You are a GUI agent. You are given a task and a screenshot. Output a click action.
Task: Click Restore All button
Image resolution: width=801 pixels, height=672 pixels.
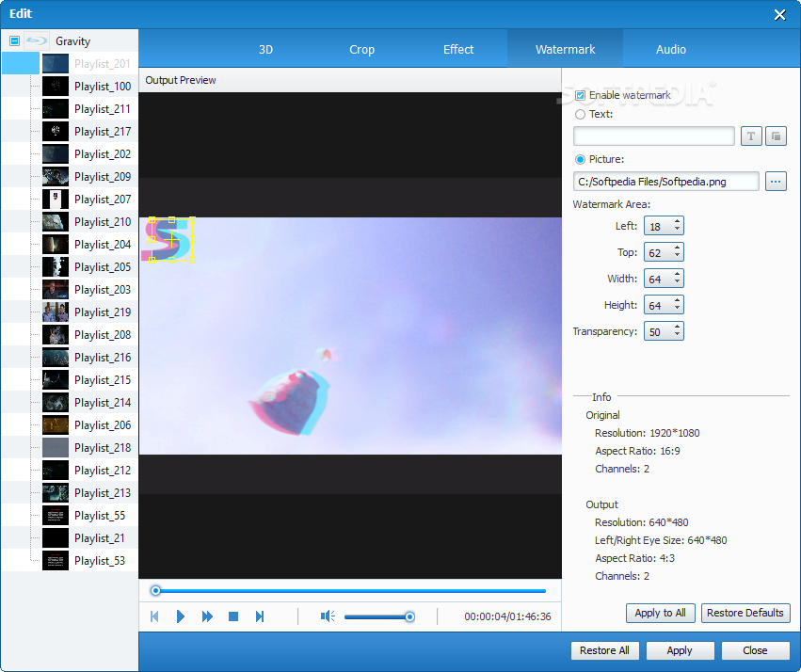click(x=604, y=650)
